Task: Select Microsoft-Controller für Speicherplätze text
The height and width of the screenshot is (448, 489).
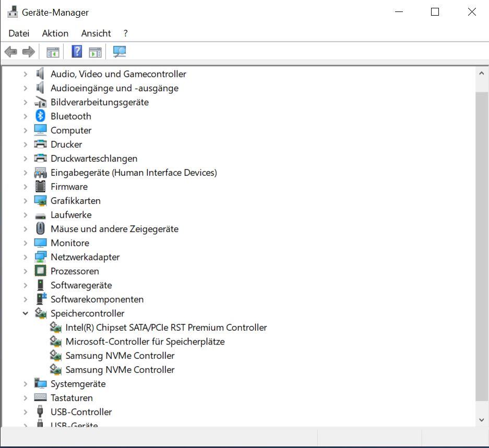Action: point(145,342)
